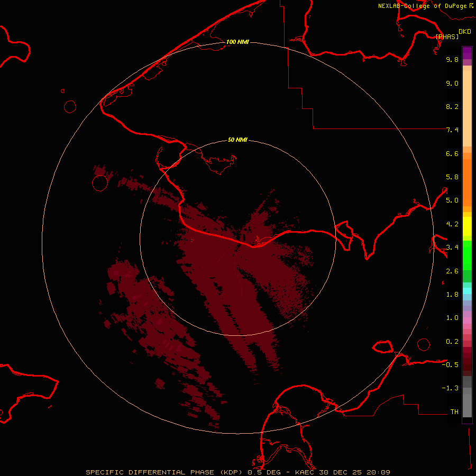This screenshot has height=476, width=476.
Task: Click the 2.6 color scale value
Action: [452, 271]
